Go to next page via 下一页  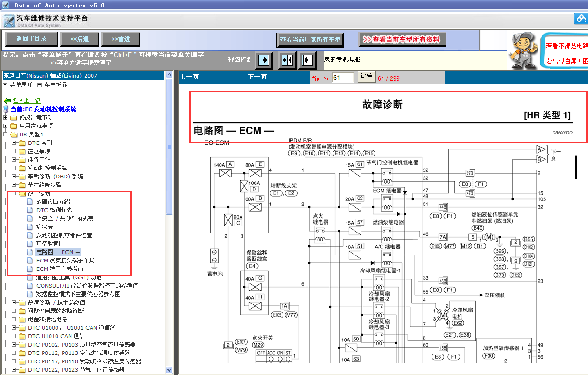point(257,77)
